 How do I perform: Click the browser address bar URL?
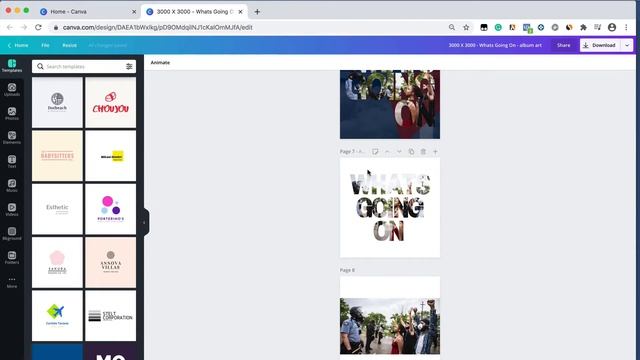158,27
